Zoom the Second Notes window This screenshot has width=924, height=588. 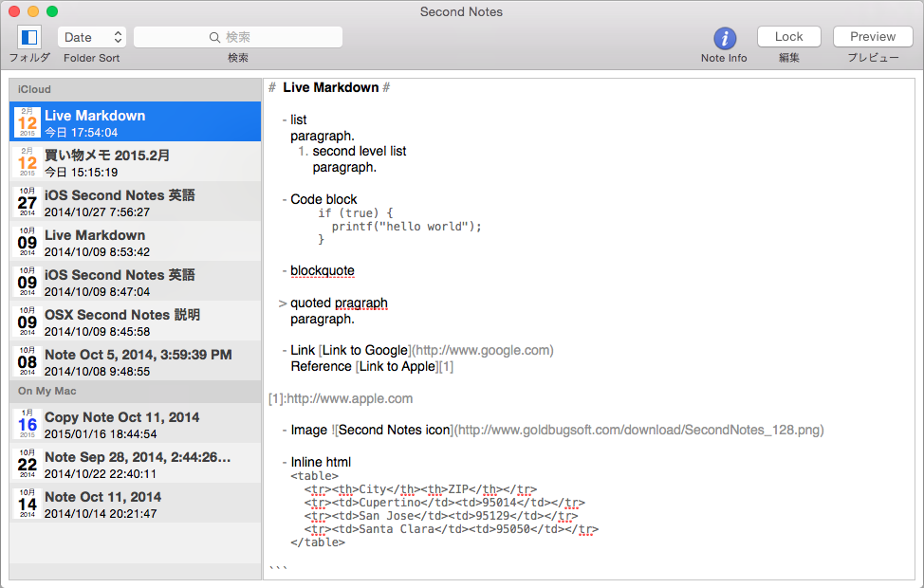pos(52,11)
